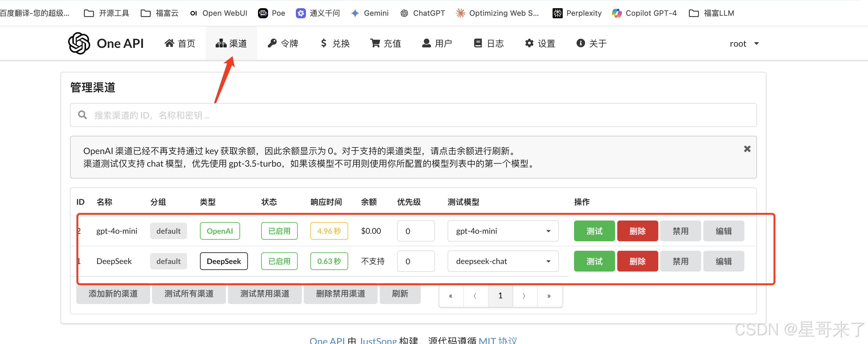Open the root user dropdown menu
The width and height of the screenshot is (868, 344).
click(x=744, y=43)
